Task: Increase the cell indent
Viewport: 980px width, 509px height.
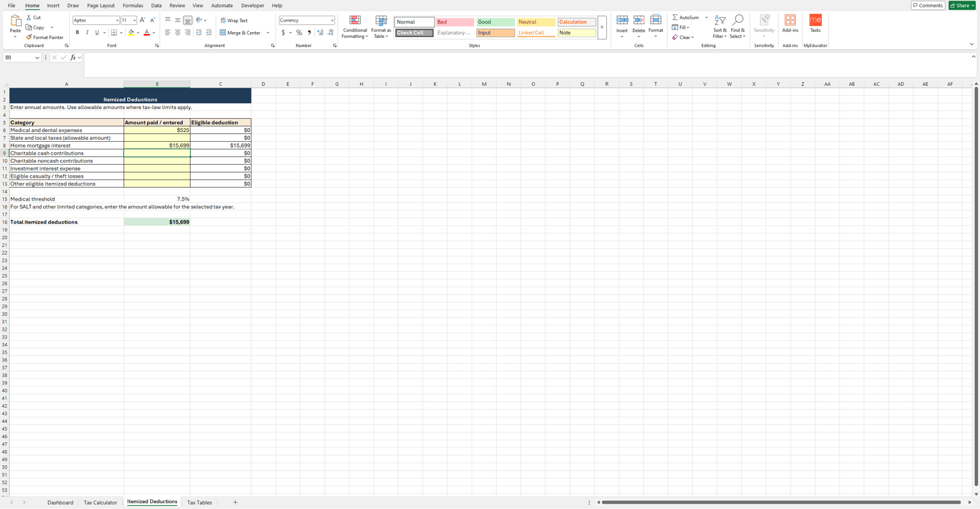Action: point(208,33)
